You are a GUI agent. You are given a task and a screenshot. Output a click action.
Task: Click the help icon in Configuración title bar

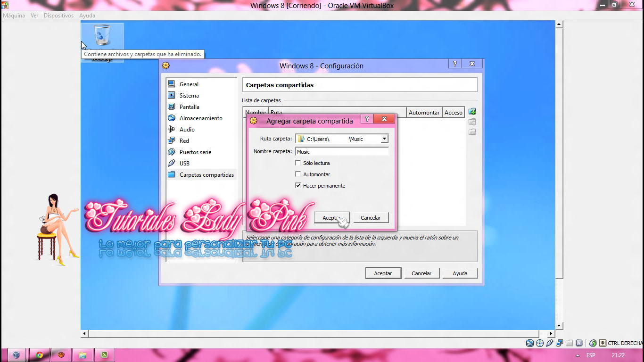(454, 64)
